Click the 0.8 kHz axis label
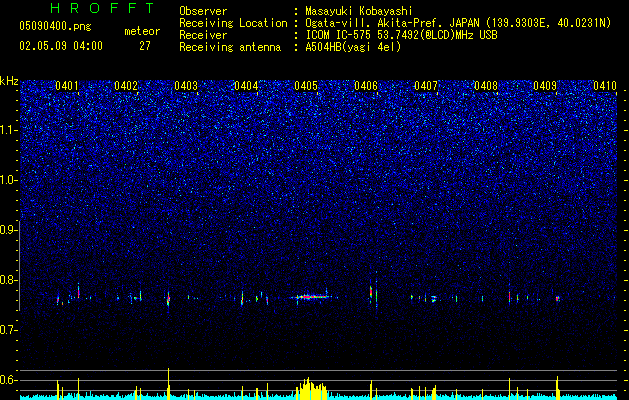Viewport: 629px width, 400px height. 8,280
